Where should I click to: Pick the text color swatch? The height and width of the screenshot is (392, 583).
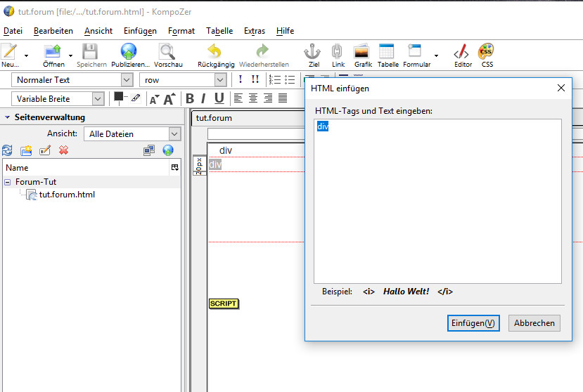pos(119,97)
